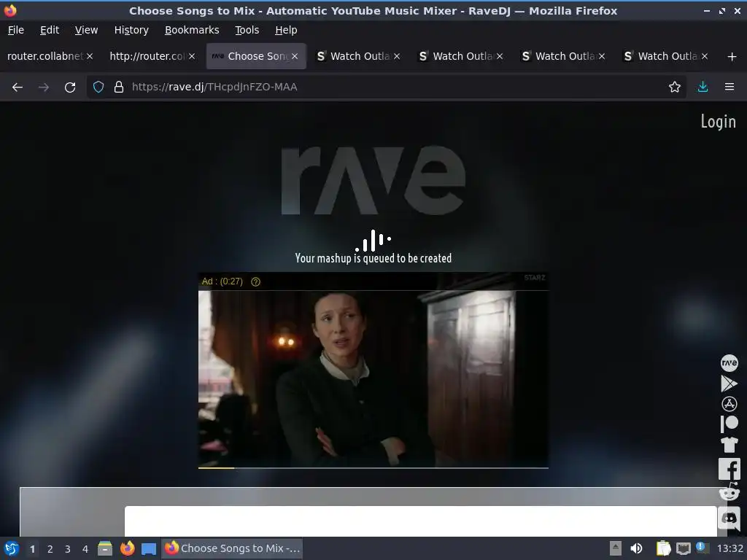Open the Firefox downloads panel
747x560 pixels.
pos(703,87)
